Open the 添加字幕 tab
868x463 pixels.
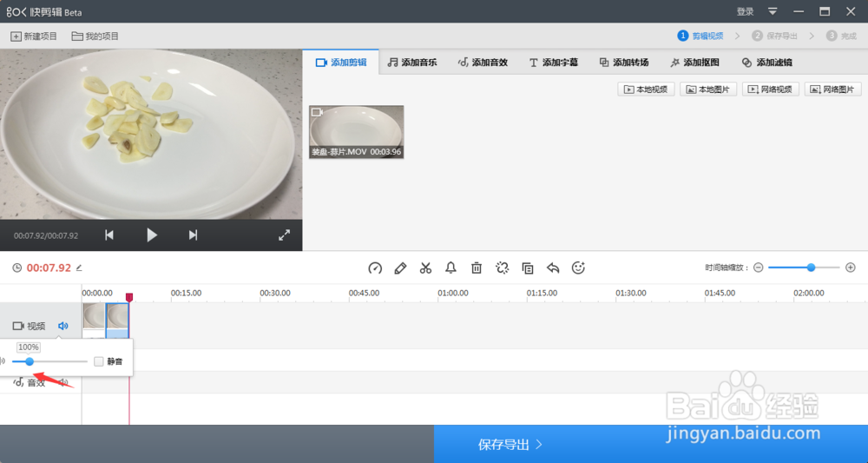coord(553,63)
